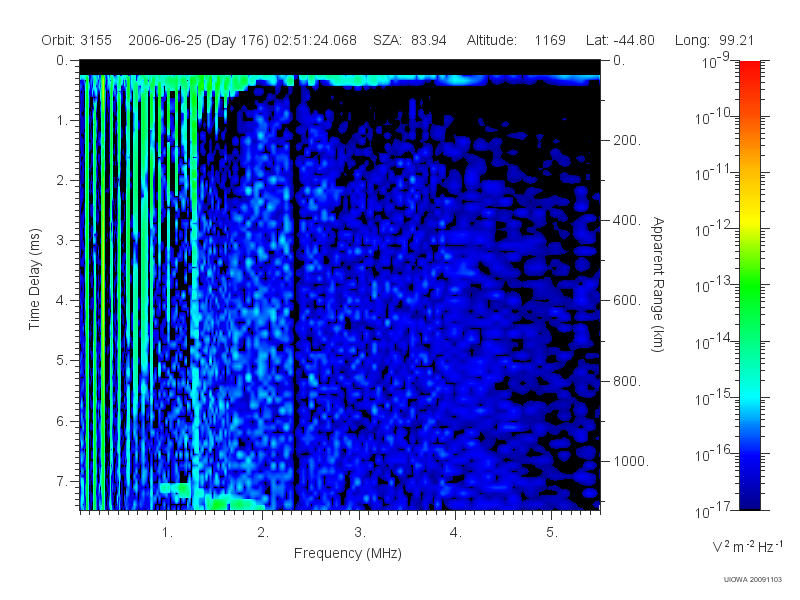The image size is (800, 600).
Task: Click the Lat: -44.80 header entry
Action: click(620, 40)
